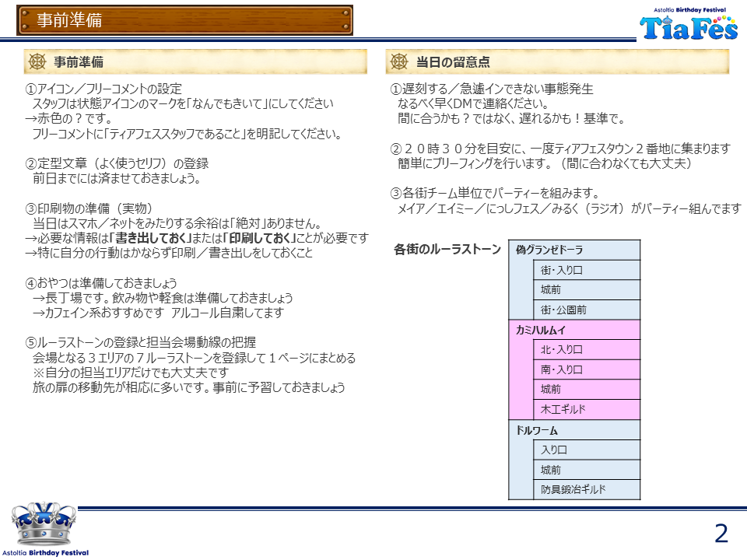The width and height of the screenshot is (747, 560).
Task: Click the 事前準備 section heading text
Action: pos(78,62)
